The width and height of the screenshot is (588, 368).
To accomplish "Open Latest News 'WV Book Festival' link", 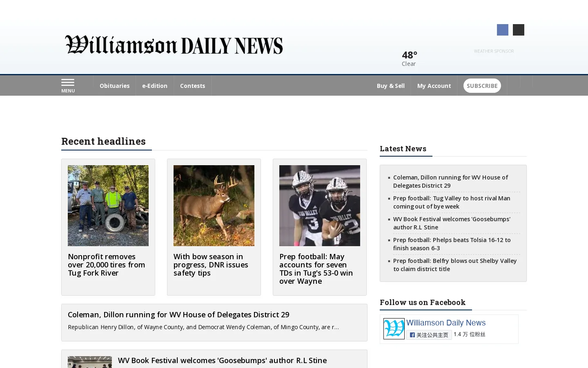I will [x=452, y=223].
